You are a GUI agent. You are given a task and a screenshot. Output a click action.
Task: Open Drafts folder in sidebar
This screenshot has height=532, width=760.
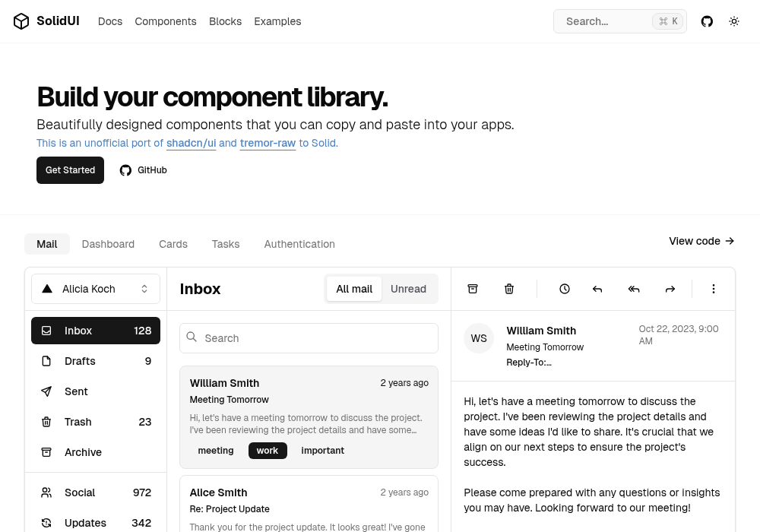(96, 361)
